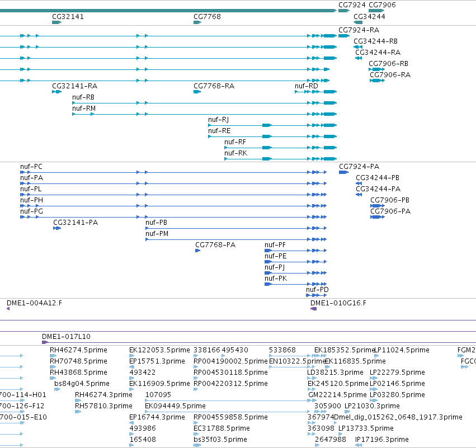
Task: Click the 165408 EST glyph
Action: coord(131,445)
